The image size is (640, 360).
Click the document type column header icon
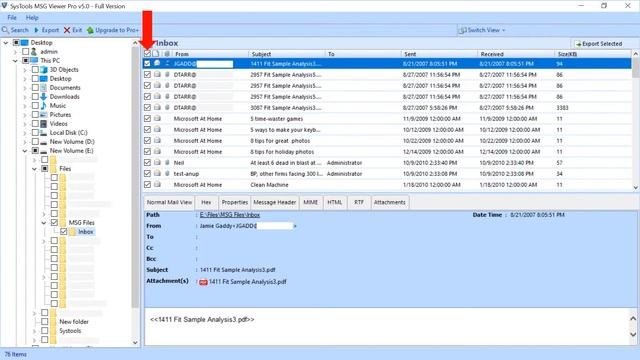(156, 54)
